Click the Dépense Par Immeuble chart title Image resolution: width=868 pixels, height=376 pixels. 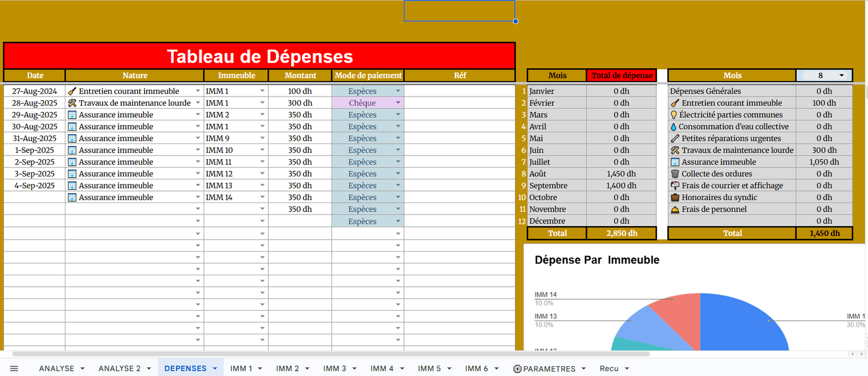597,260
